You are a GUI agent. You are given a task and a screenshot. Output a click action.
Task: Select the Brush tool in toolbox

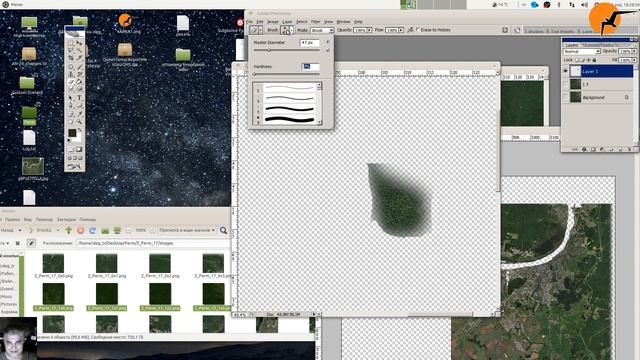pos(80,67)
